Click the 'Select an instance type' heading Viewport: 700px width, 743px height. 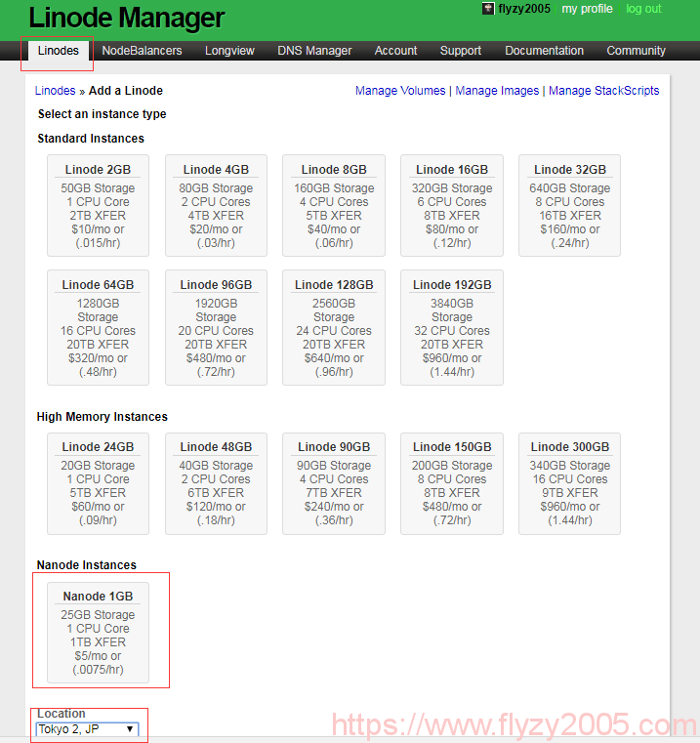102,114
